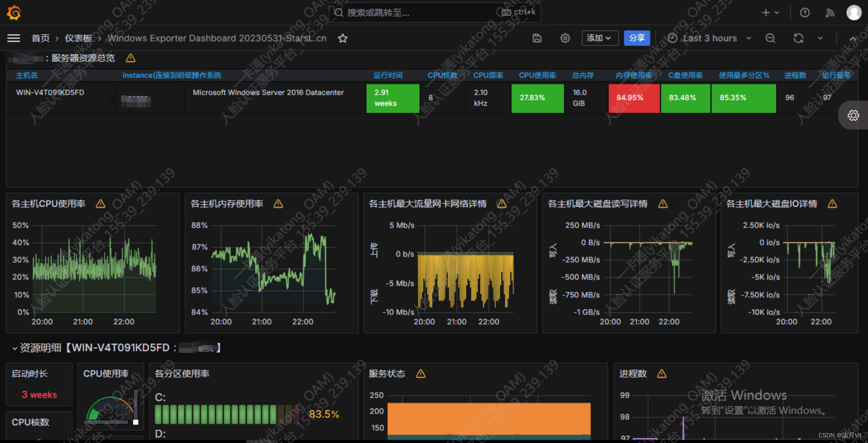Star this dashboard as favorite
This screenshot has width=868, height=443.
pyautogui.click(x=343, y=38)
